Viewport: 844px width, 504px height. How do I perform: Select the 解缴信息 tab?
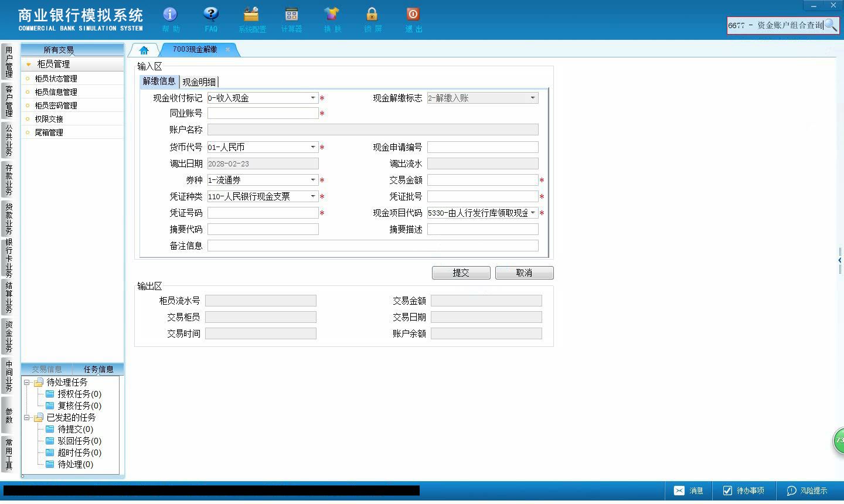tap(159, 81)
